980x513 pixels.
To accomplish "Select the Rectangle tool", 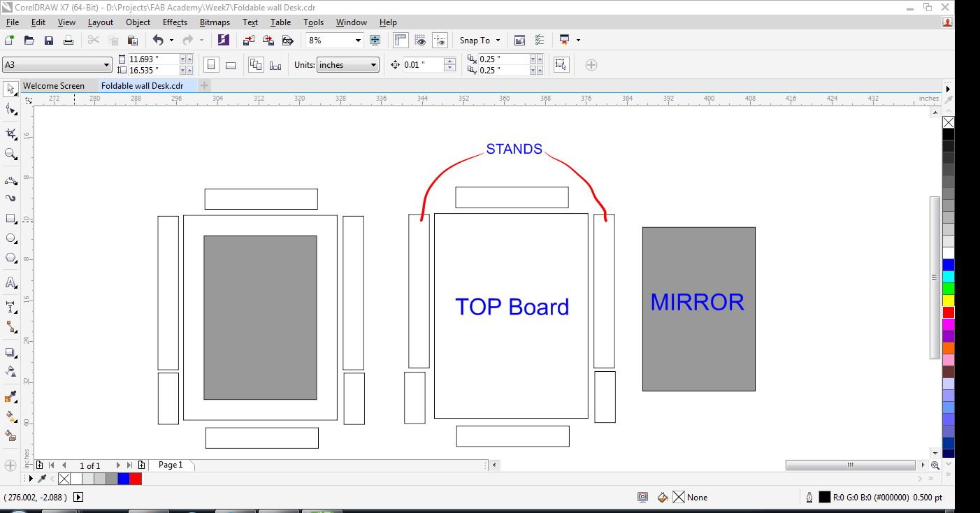I will [x=10, y=219].
